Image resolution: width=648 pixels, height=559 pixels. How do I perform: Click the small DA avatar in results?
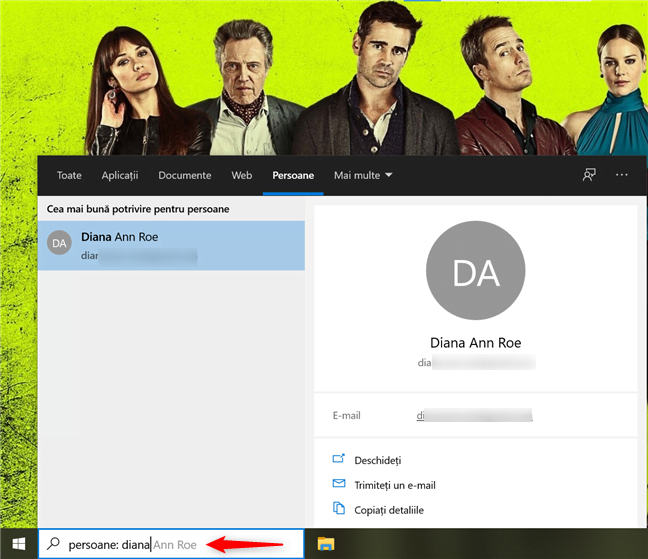tap(59, 243)
